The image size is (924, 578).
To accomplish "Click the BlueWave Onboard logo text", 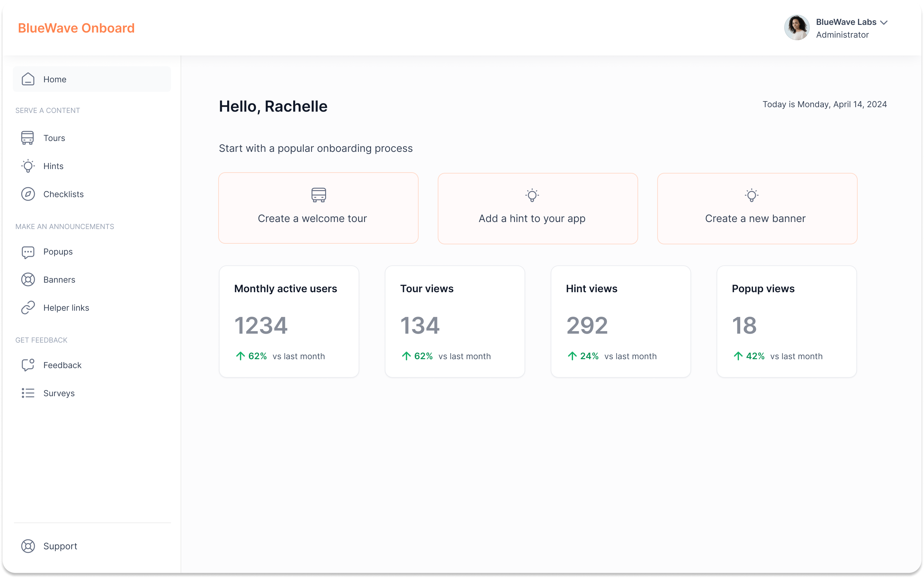I will tap(77, 28).
